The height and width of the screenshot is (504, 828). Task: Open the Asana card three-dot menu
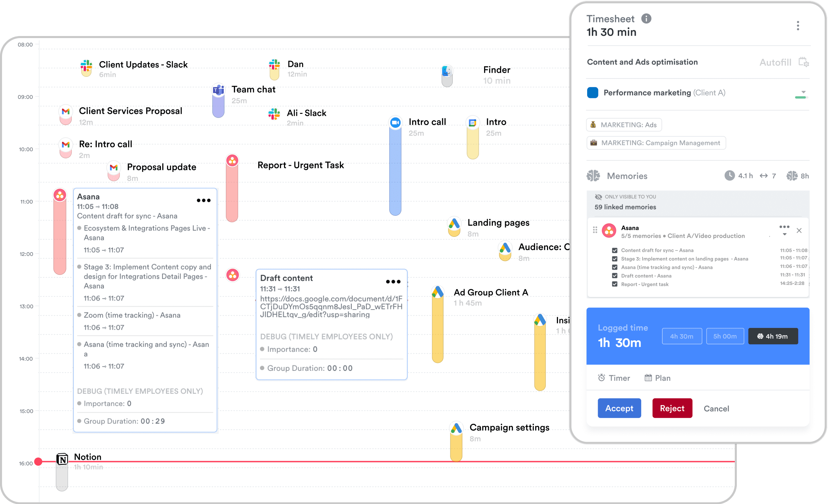point(203,201)
